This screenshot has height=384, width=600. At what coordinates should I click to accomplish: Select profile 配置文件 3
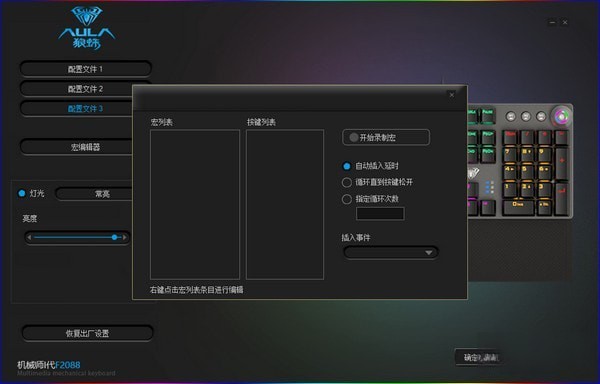pyautogui.click(x=77, y=109)
